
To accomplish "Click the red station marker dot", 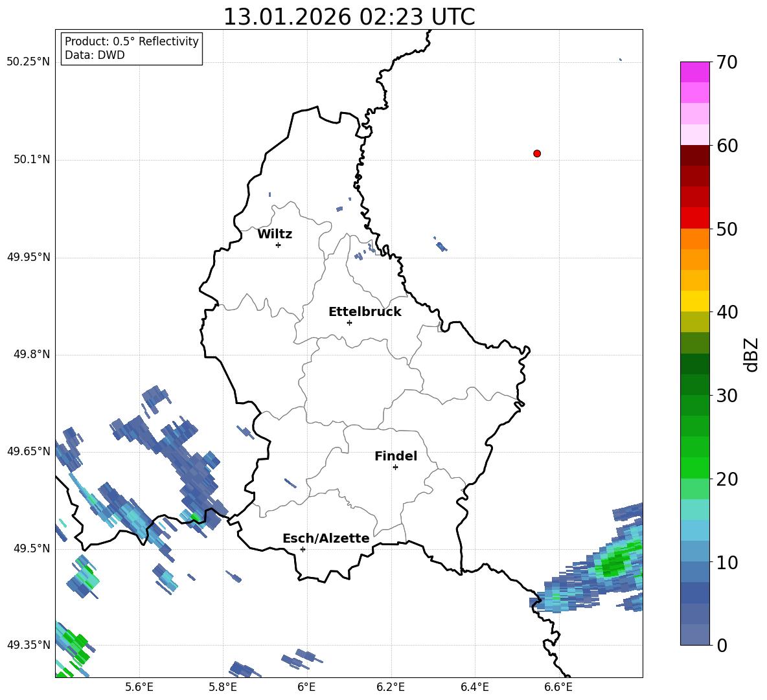I will 537,153.
